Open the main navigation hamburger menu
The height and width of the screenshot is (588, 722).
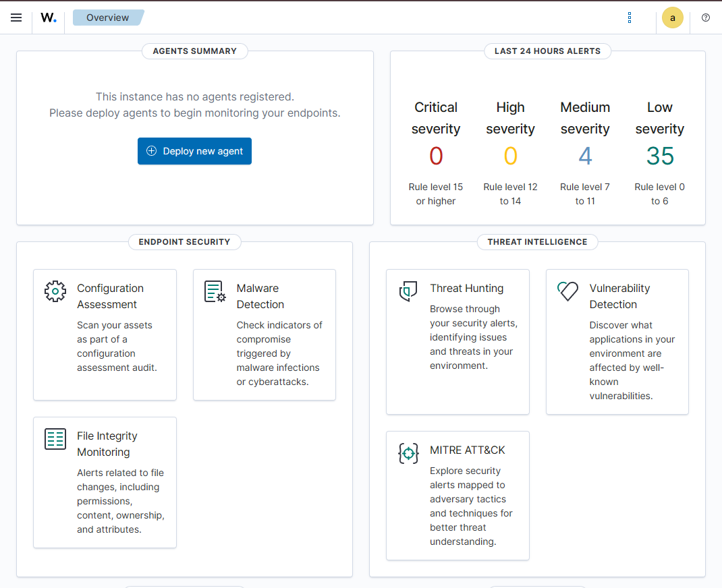(16, 18)
